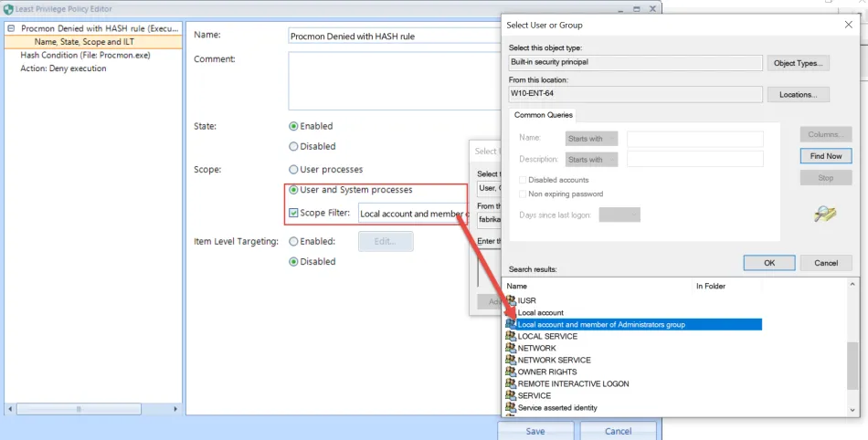Open the Description Starts with dropdown
Viewport: 868px width, 440px height.
592,160
